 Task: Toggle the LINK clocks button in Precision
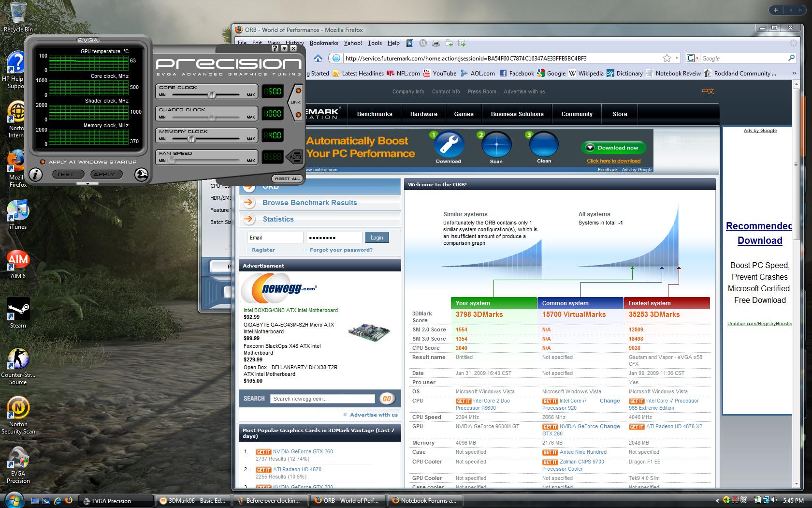pos(295,102)
